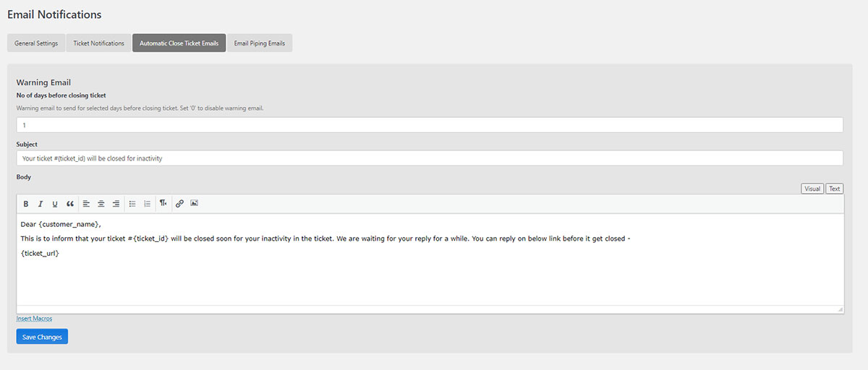Insert a bulleted list

132,204
